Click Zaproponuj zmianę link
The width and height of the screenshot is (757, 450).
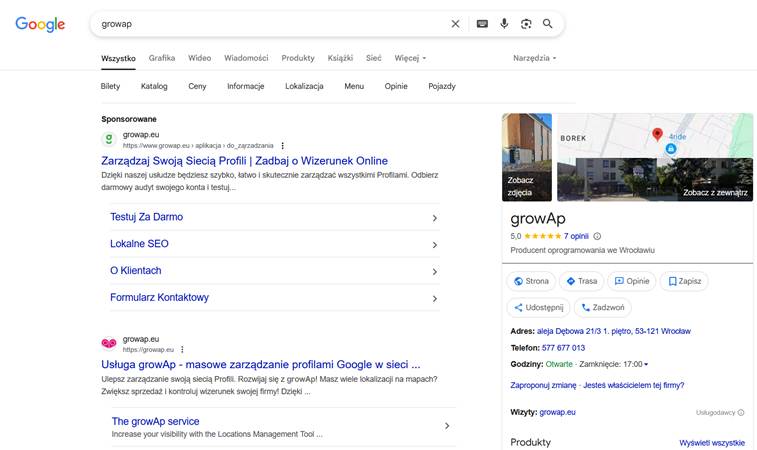tap(543, 385)
